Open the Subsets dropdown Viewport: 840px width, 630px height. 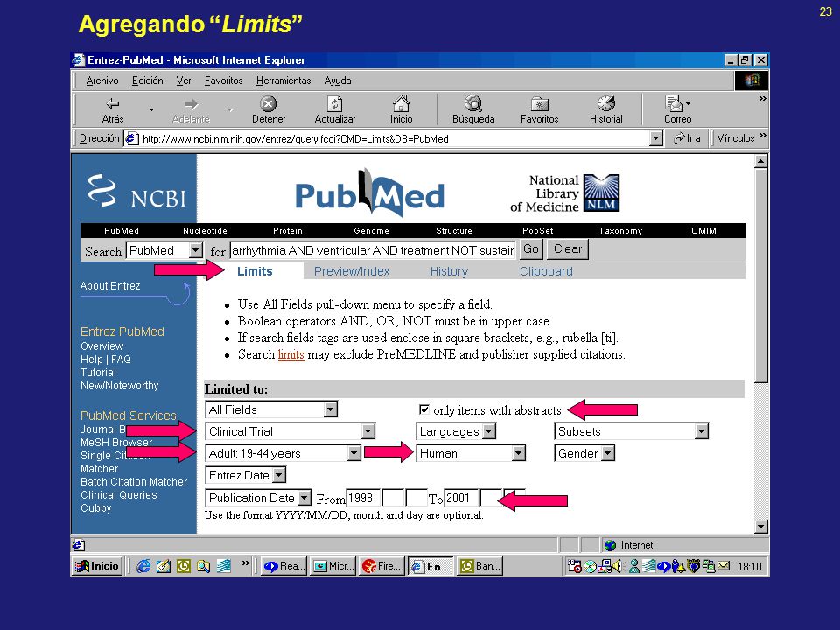tap(631, 431)
